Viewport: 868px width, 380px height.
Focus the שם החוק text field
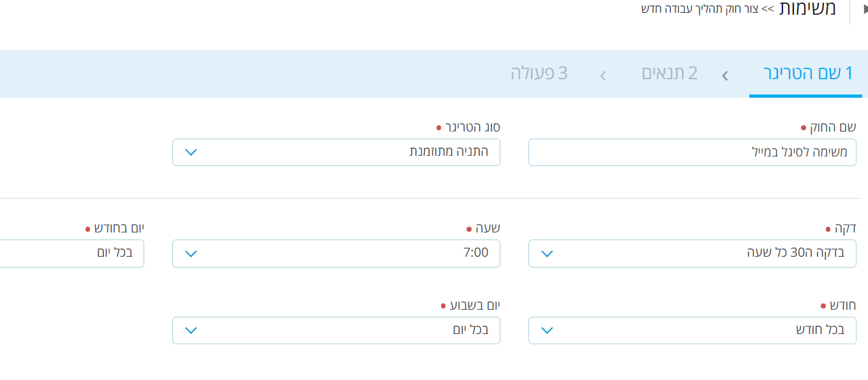click(x=692, y=153)
